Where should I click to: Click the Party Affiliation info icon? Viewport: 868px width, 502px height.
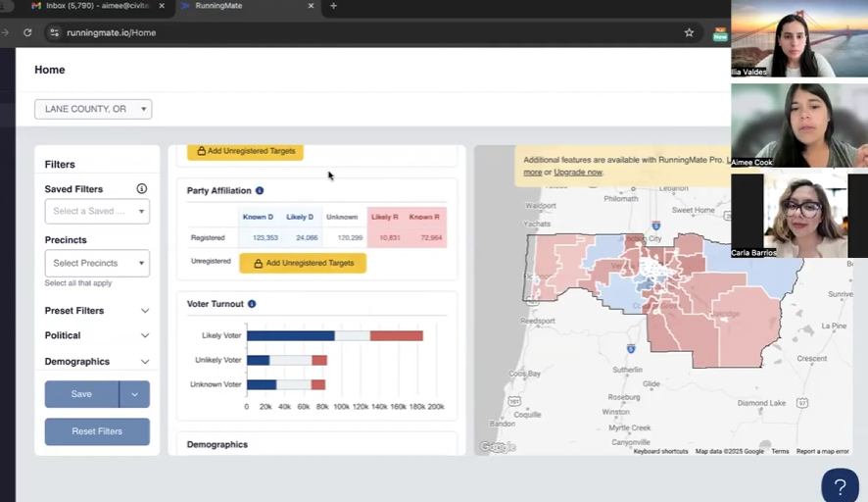coord(260,190)
